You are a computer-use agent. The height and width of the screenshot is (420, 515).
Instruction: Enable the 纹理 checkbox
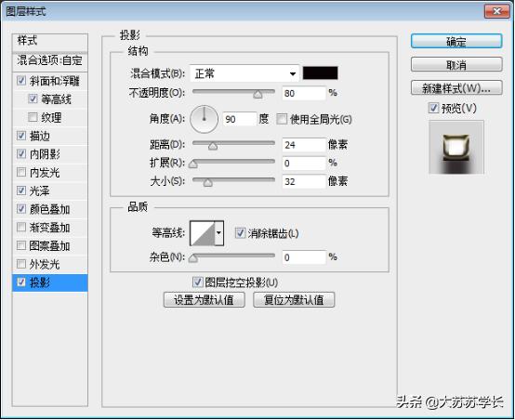click(x=33, y=117)
